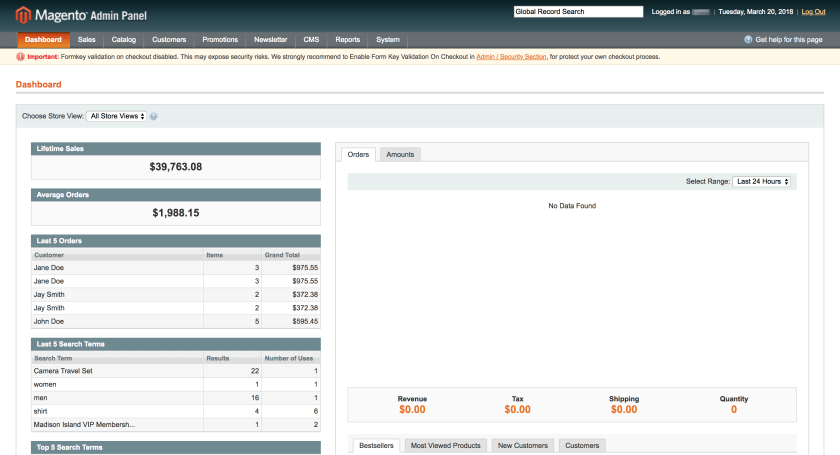This screenshot has height=455, width=840.
Task: Click the question mark icon in navigation bar
Action: point(747,40)
